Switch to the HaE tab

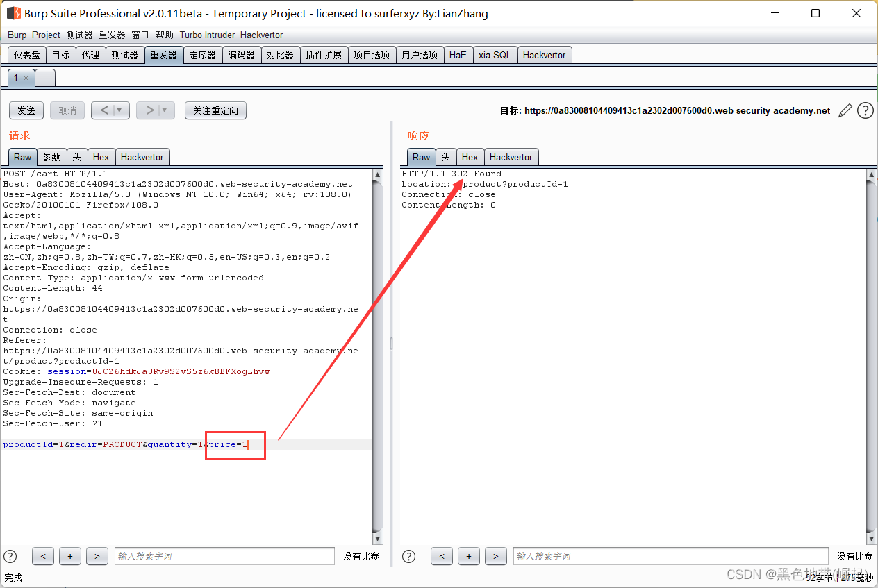(x=458, y=55)
